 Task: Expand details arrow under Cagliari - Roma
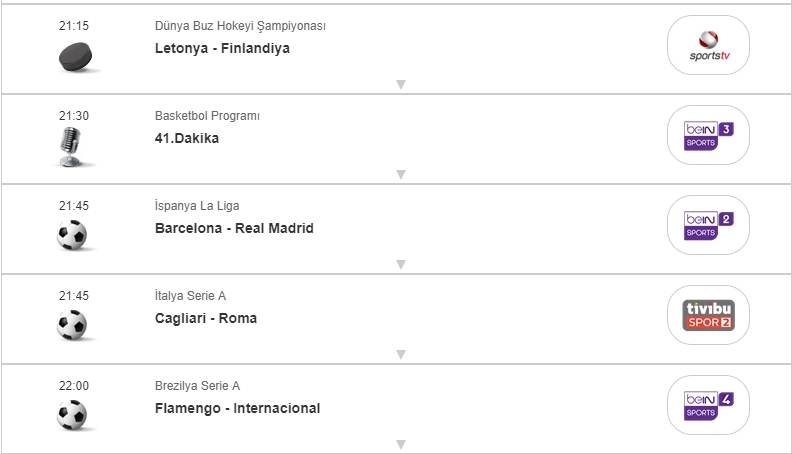pos(400,355)
